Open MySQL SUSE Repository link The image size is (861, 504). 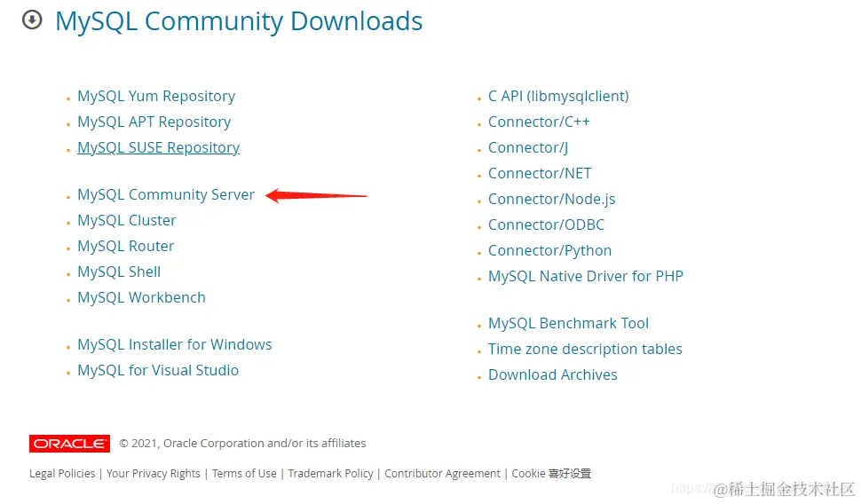(x=159, y=147)
